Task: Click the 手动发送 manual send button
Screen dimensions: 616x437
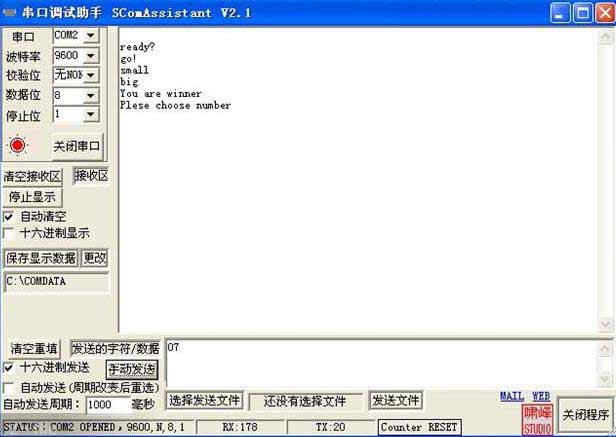Action: click(x=132, y=369)
